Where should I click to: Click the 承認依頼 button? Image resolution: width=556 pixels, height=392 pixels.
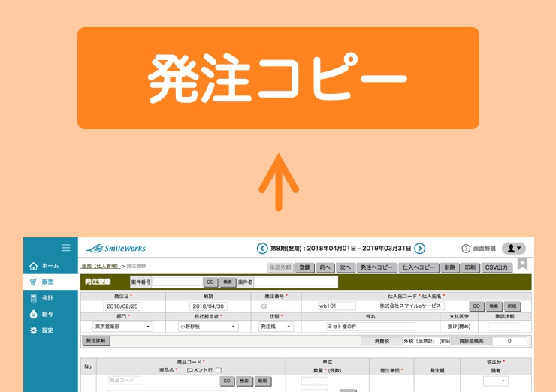tap(280, 267)
